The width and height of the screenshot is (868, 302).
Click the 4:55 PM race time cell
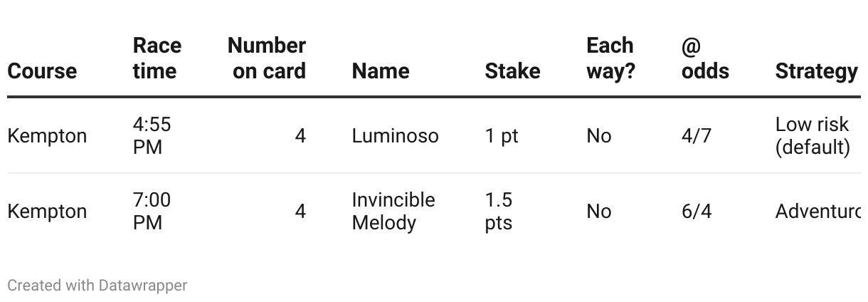[x=152, y=136]
